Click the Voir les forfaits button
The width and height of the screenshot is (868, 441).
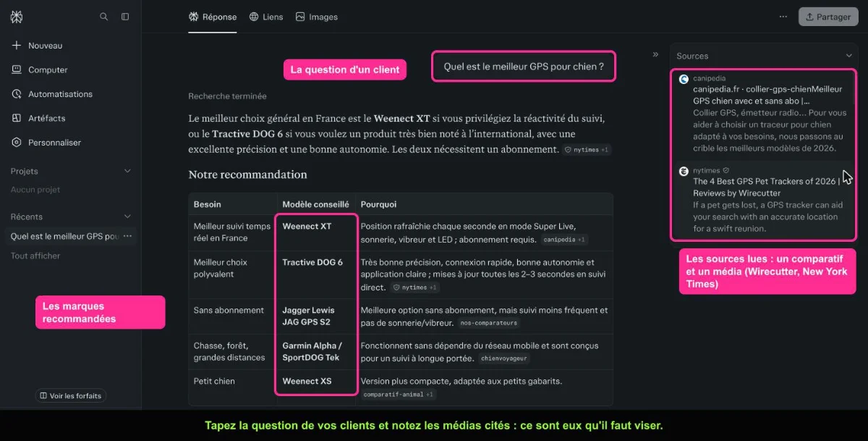(x=71, y=396)
